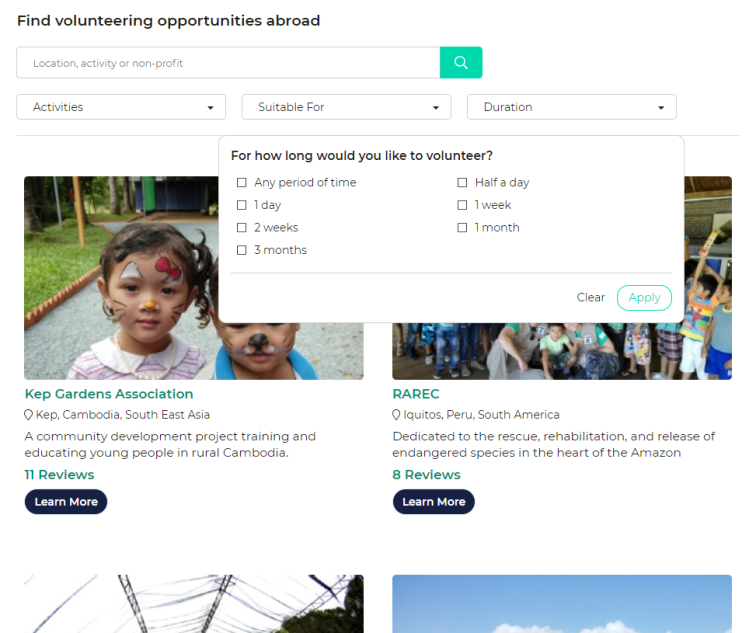
Task: Open Kep Gardens Association title link
Action: pos(109,394)
